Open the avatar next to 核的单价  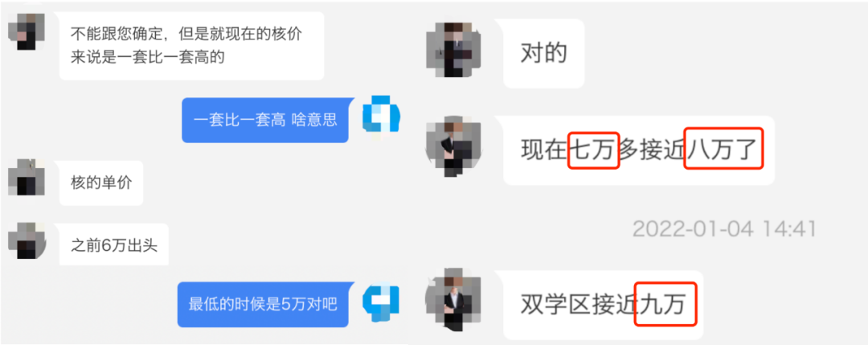27,177
